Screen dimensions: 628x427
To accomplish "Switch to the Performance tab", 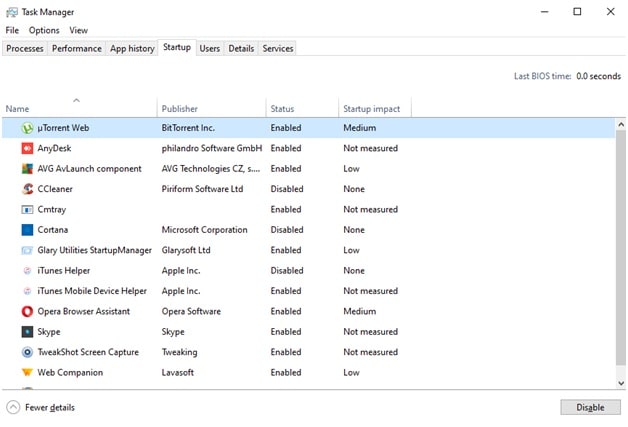I will [77, 48].
